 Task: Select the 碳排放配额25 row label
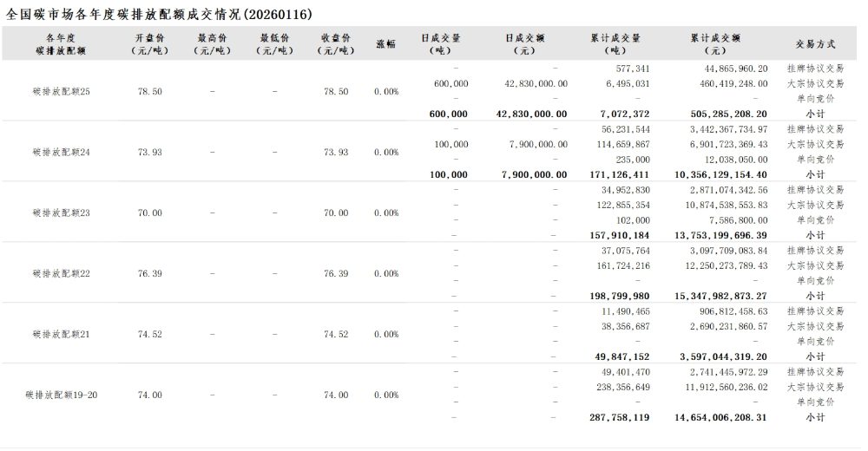click(x=61, y=91)
